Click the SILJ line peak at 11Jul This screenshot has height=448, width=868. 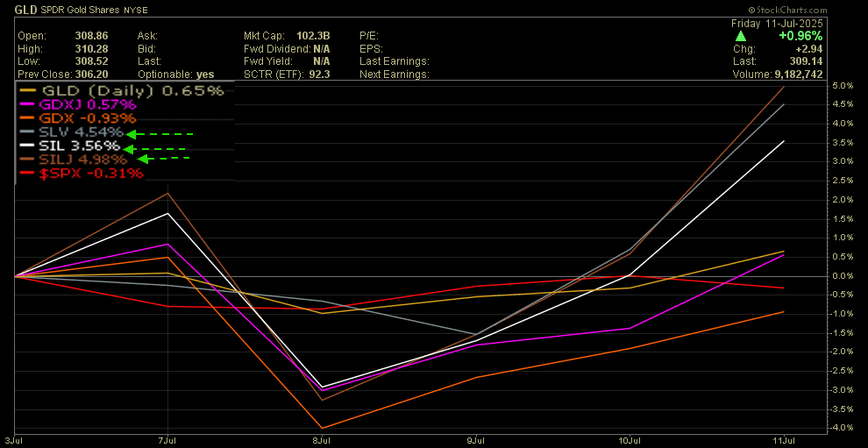pyautogui.click(x=784, y=87)
